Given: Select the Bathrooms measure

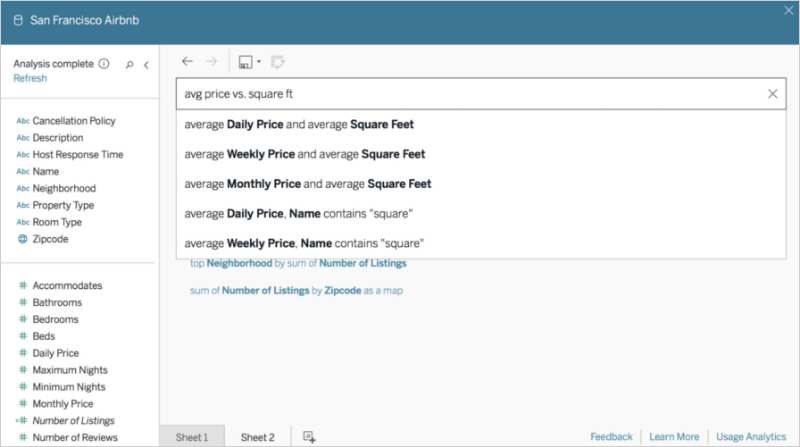Looking at the screenshot, I should 57,303.
